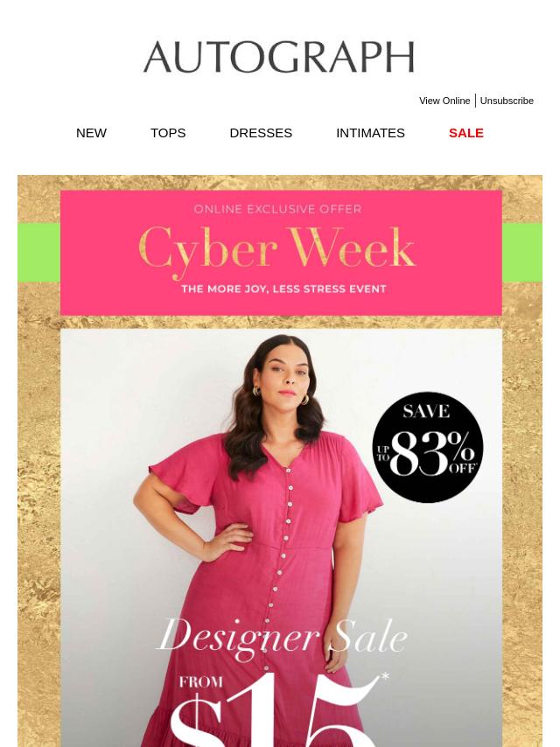Open the NEW menu item
Image resolution: width=560 pixels, height=747 pixels.
click(92, 133)
